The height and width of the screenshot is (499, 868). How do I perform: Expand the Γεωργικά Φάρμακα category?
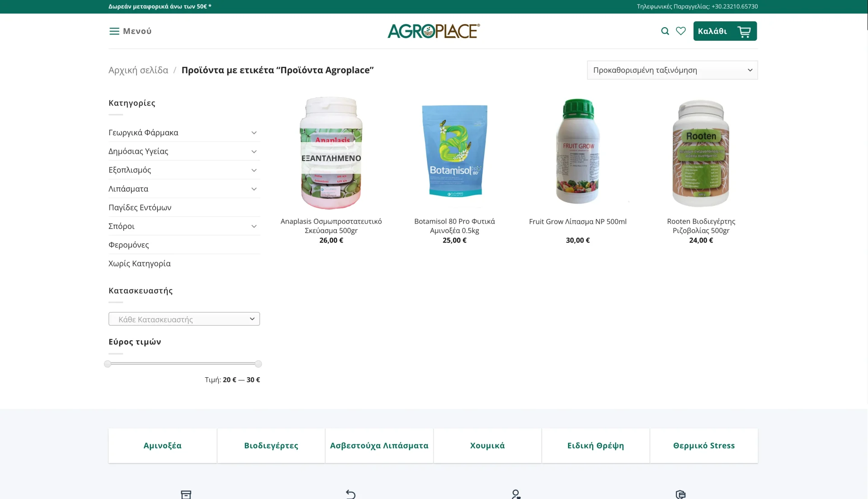coord(254,133)
